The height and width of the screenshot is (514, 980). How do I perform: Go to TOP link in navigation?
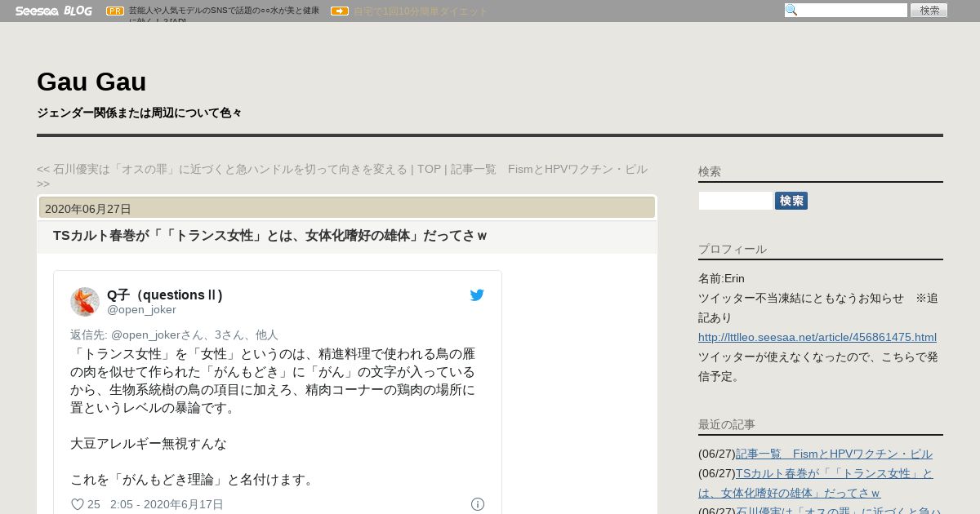click(429, 169)
